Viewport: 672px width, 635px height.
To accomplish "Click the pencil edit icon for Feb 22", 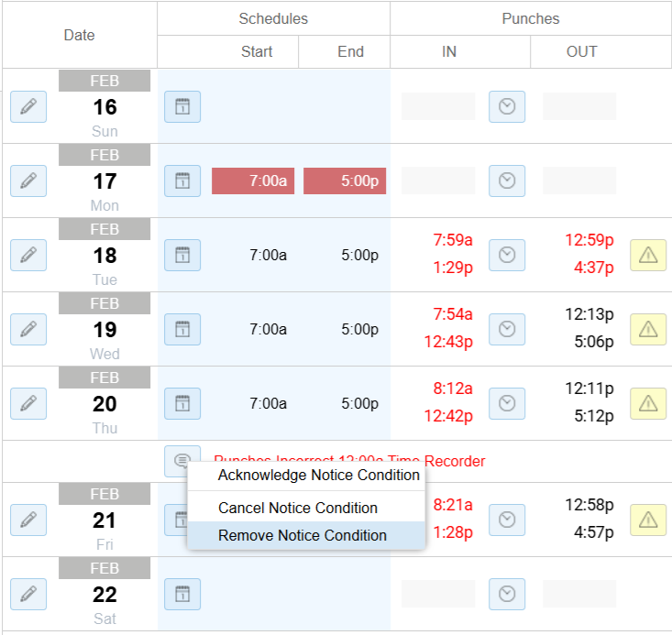I will point(28,595).
